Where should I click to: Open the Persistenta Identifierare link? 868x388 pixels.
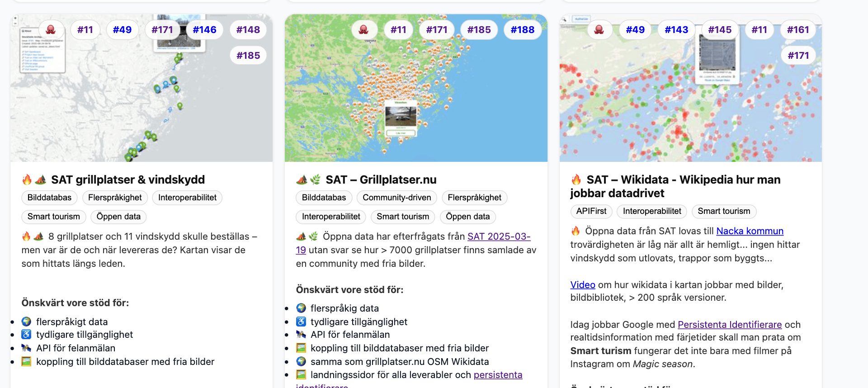coord(729,325)
